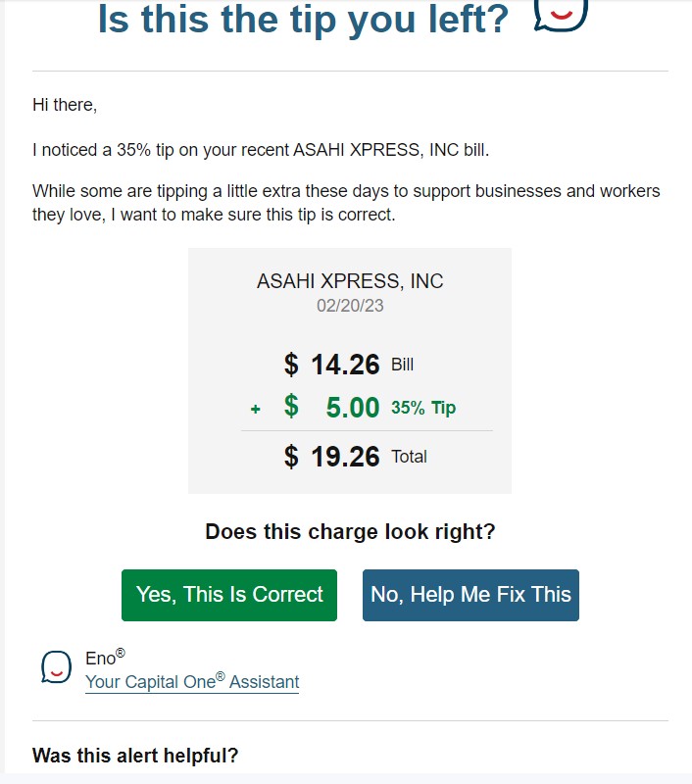Image resolution: width=692 pixels, height=784 pixels.
Task: Click the $19.26 total amount
Action: coord(332,456)
